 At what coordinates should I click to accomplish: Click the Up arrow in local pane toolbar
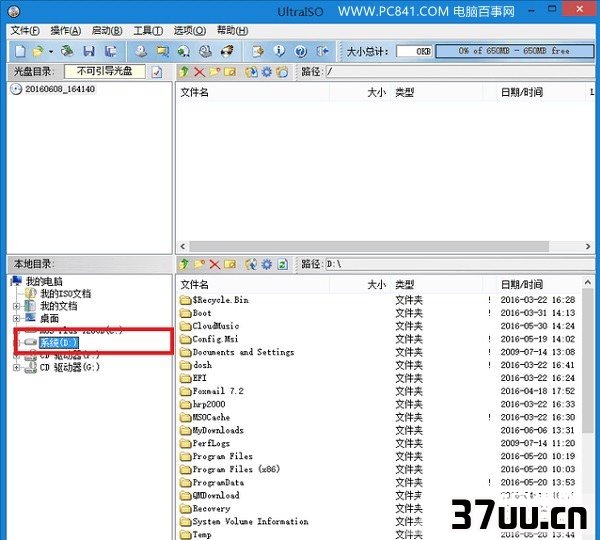pos(184,264)
